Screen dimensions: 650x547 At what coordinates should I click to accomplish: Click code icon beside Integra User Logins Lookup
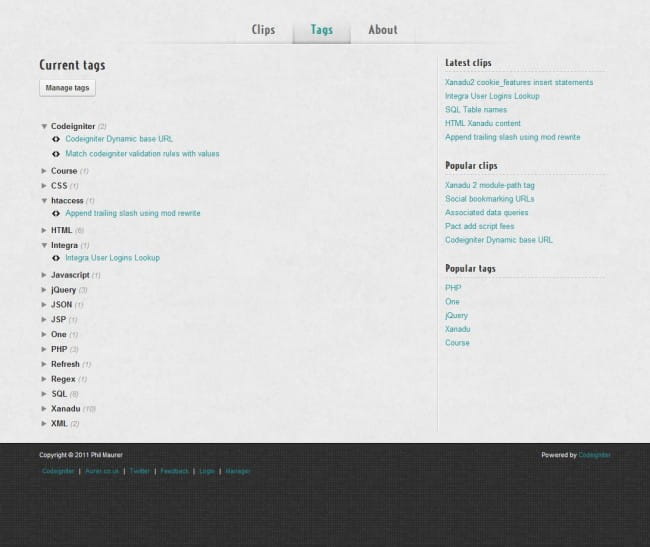(56, 258)
